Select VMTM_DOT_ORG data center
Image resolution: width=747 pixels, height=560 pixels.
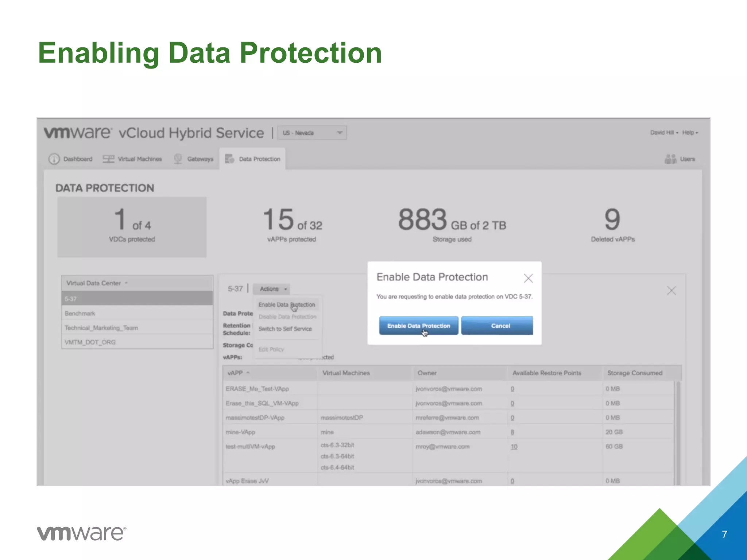coord(137,342)
